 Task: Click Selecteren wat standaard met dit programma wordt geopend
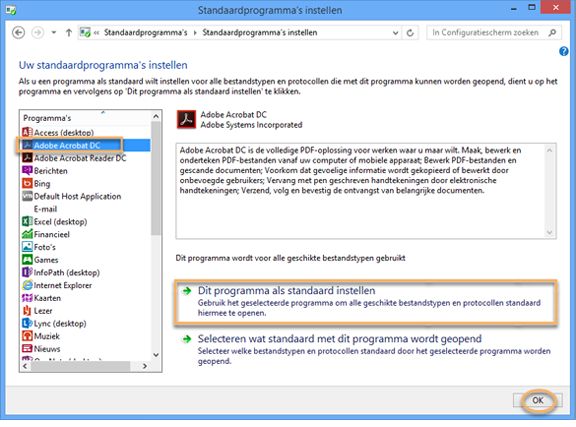pyautogui.click(x=339, y=338)
